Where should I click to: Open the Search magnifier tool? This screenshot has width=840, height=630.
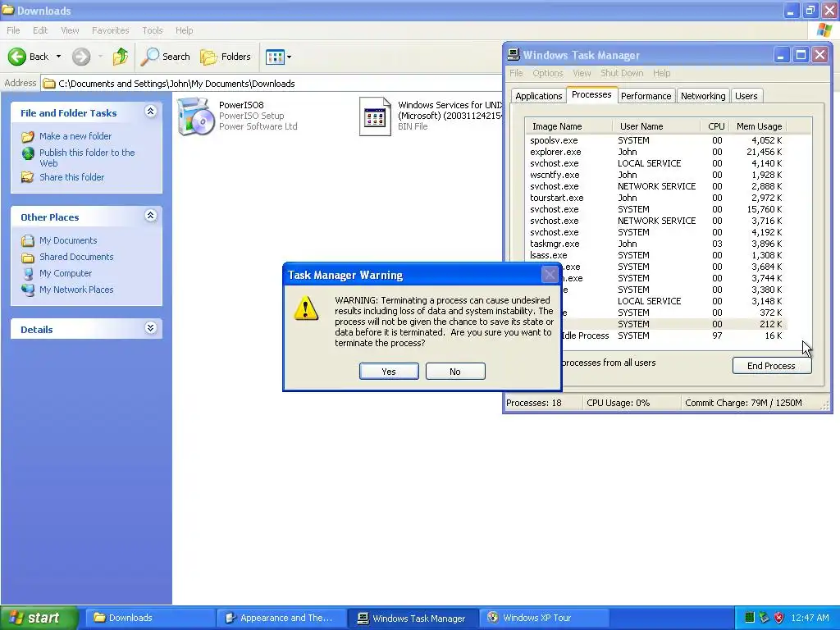click(165, 57)
